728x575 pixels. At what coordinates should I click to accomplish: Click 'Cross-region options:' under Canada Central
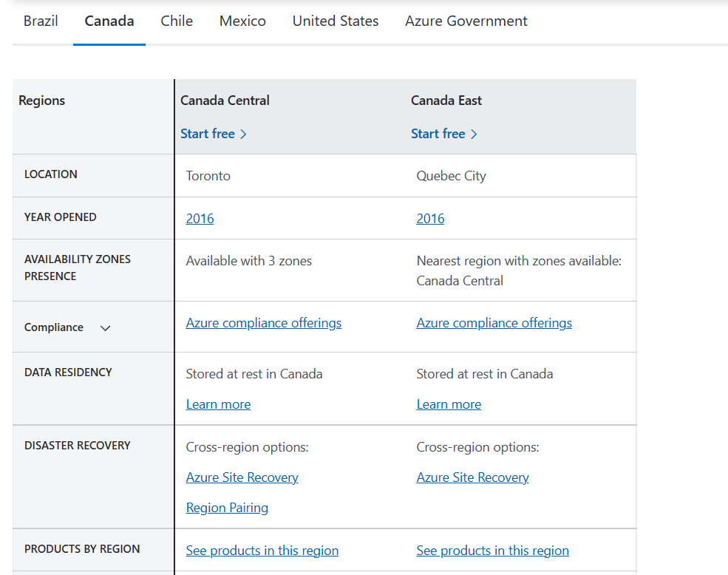click(x=247, y=447)
